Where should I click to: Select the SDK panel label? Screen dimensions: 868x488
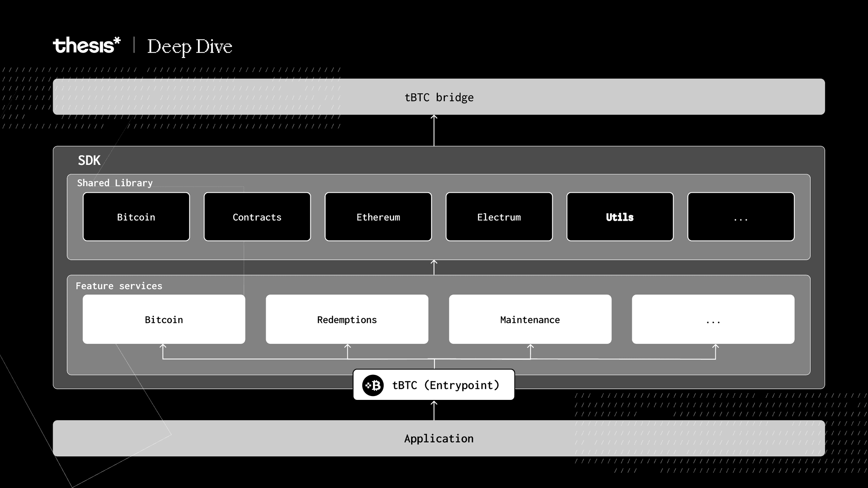tap(89, 160)
